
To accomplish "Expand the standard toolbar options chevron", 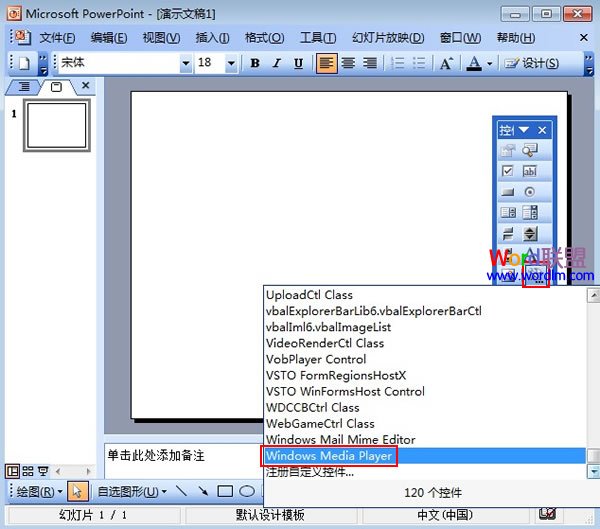I will (43, 64).
